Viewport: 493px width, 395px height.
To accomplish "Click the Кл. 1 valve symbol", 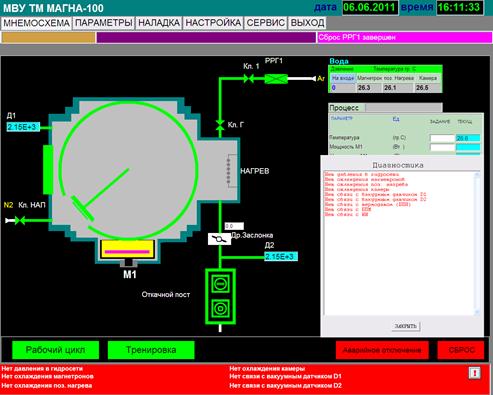I will pyautogui.click(x=249, y=79).
